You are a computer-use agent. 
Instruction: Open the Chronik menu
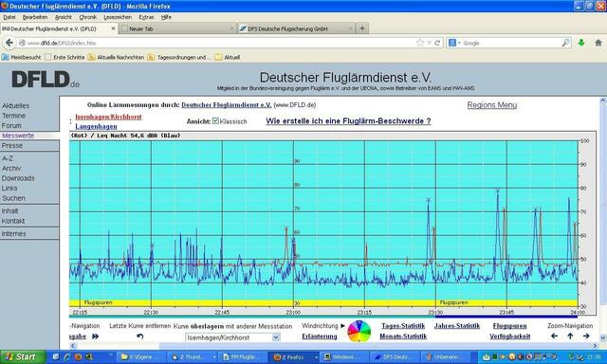[x=88, y=17]
